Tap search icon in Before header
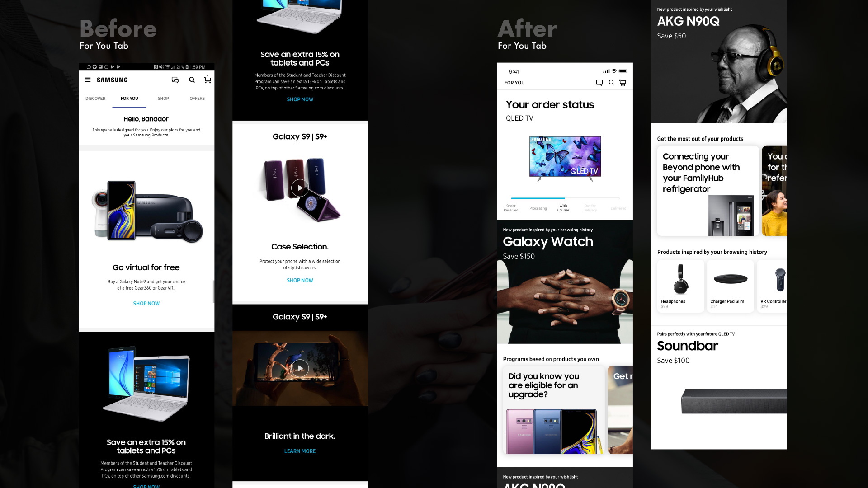Viewport: 868px width, 488px height. pos(192,80)
